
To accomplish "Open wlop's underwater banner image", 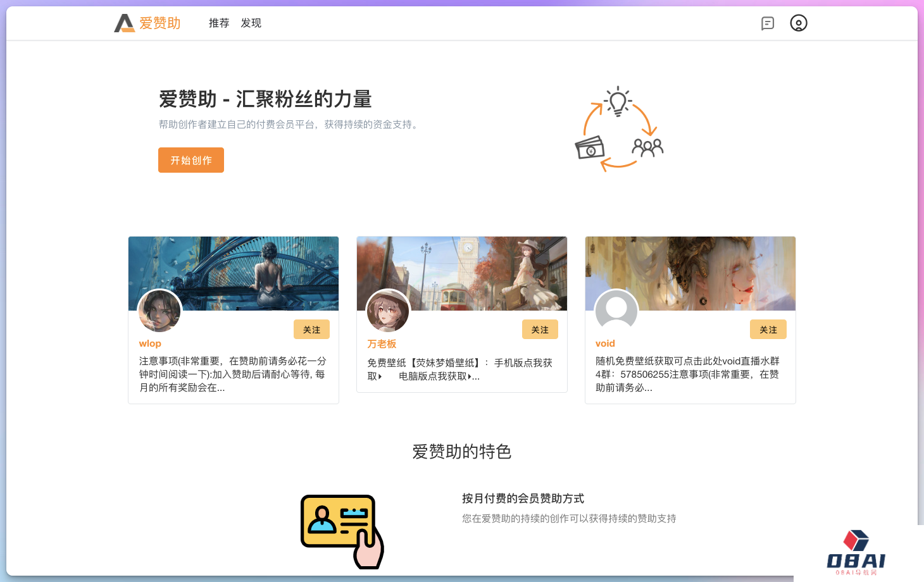I will click(x=234, y=273).
